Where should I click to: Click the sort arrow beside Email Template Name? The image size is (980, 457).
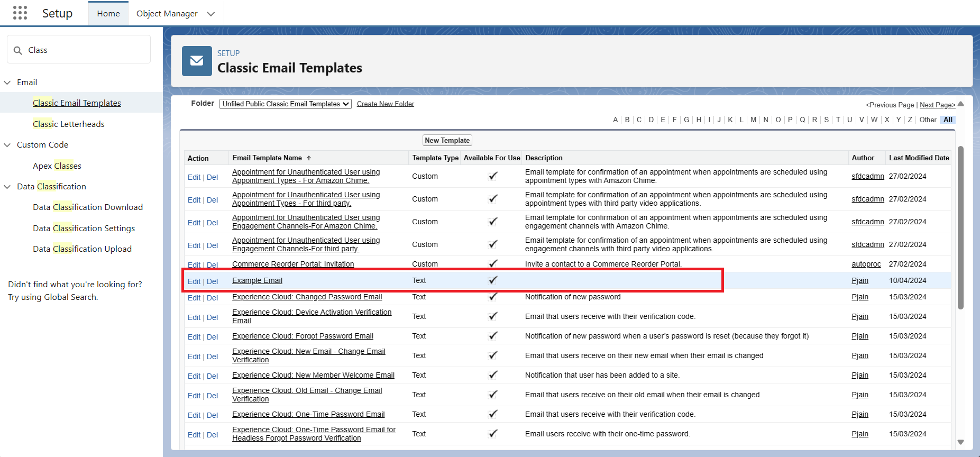click(309, 158)
